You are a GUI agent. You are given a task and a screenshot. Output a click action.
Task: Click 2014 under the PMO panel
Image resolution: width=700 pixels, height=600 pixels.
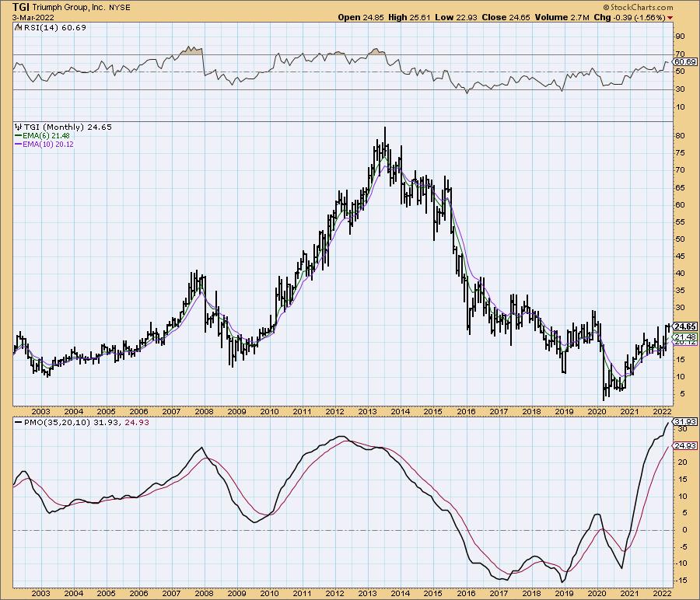[400, 593]
